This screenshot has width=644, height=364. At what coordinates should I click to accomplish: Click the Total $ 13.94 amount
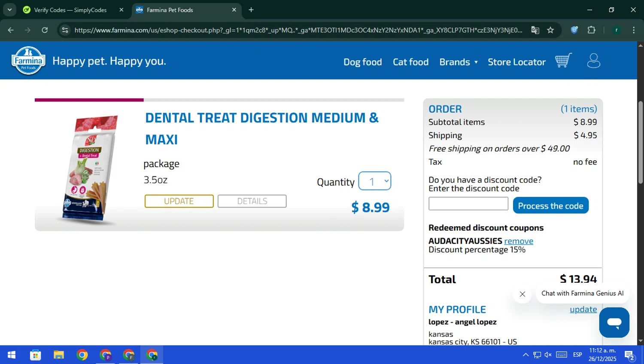coord(578,279)
